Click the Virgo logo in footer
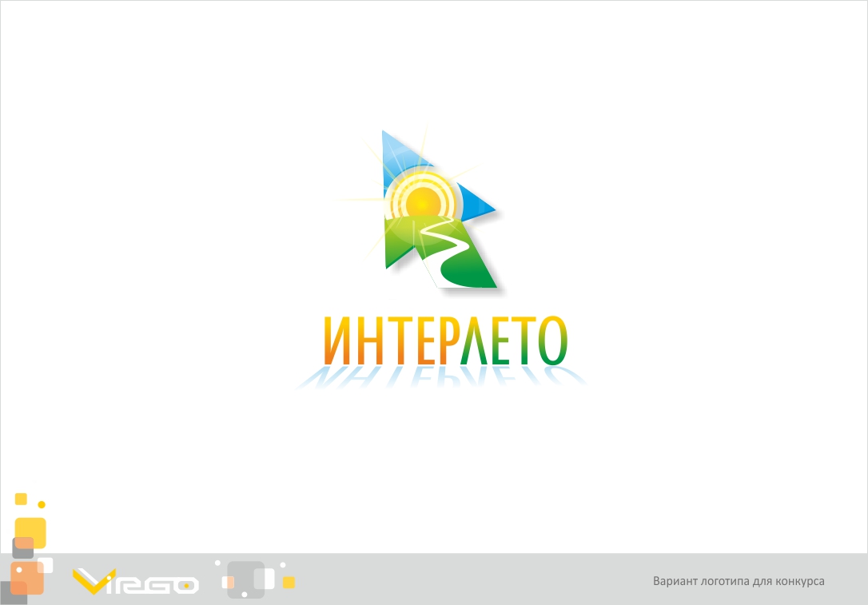 coord(136,582)
